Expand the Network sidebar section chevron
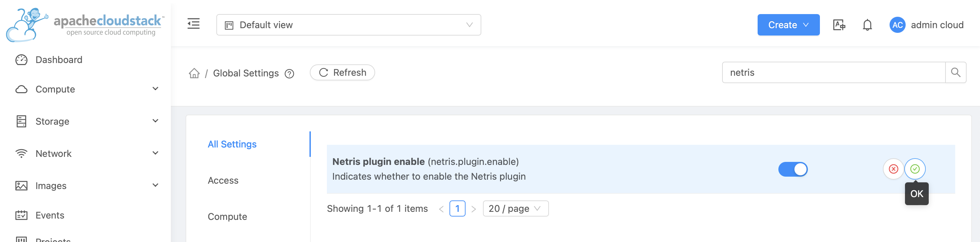Viewport: 980px width, 242px height. 155,153
